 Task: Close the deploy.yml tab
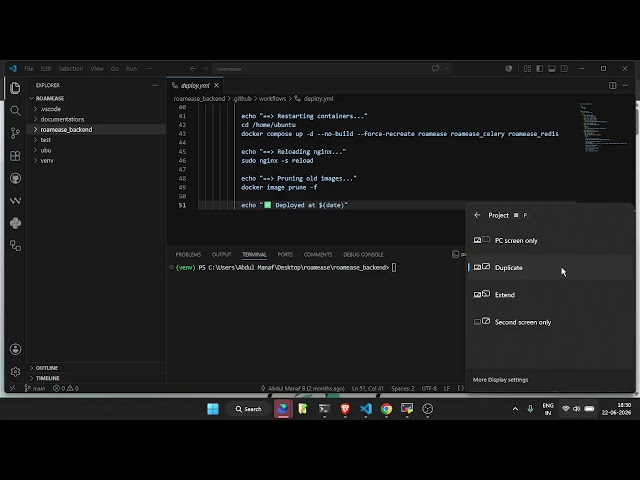(216, 85)
